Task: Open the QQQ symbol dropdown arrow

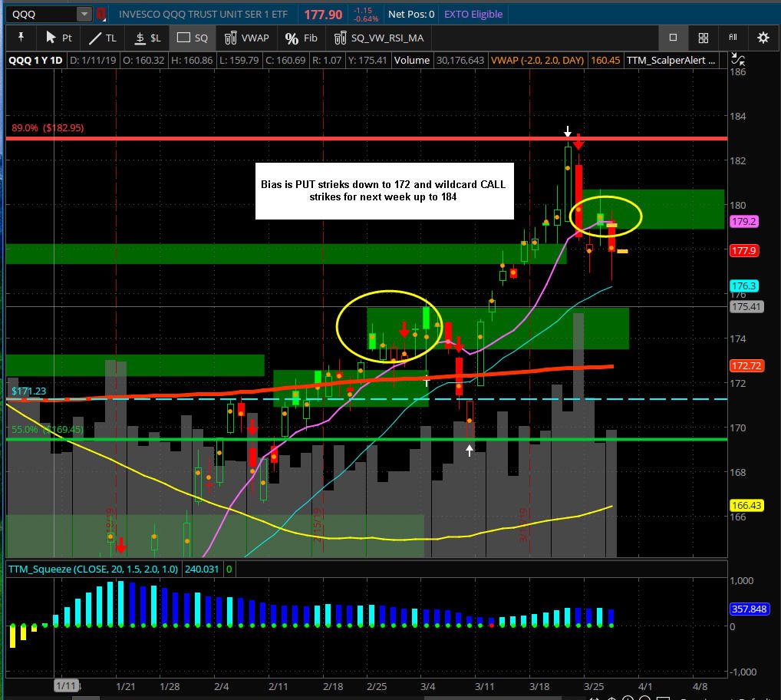Action: [84, 14]
